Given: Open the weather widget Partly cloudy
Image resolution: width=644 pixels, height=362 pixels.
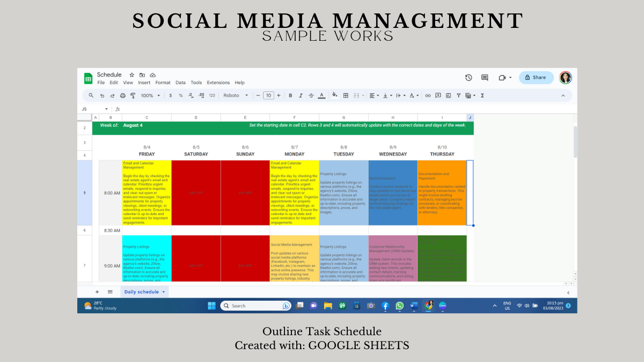Looking at the screenshot, I should tap(100, 306).
